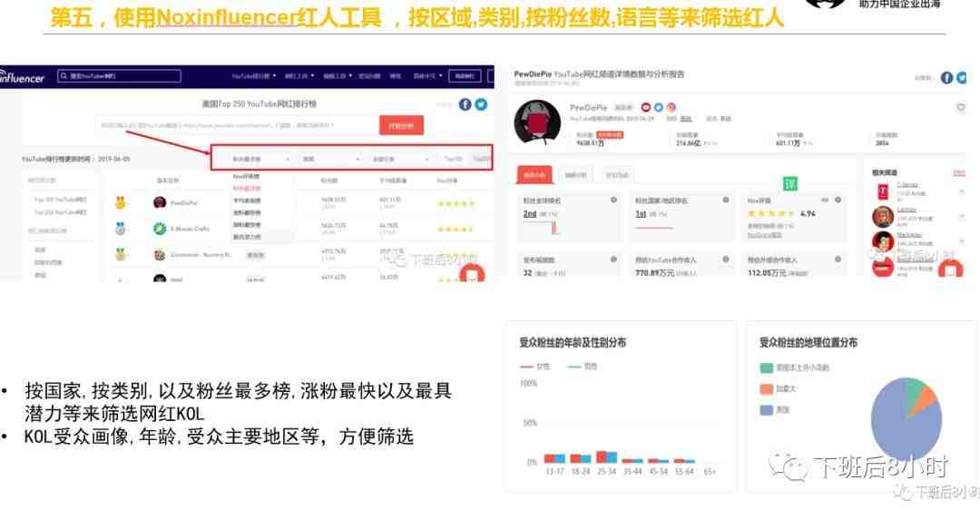
Task: Open PewDiePie's Instagram icon beside his name
Action: point(671,107)
